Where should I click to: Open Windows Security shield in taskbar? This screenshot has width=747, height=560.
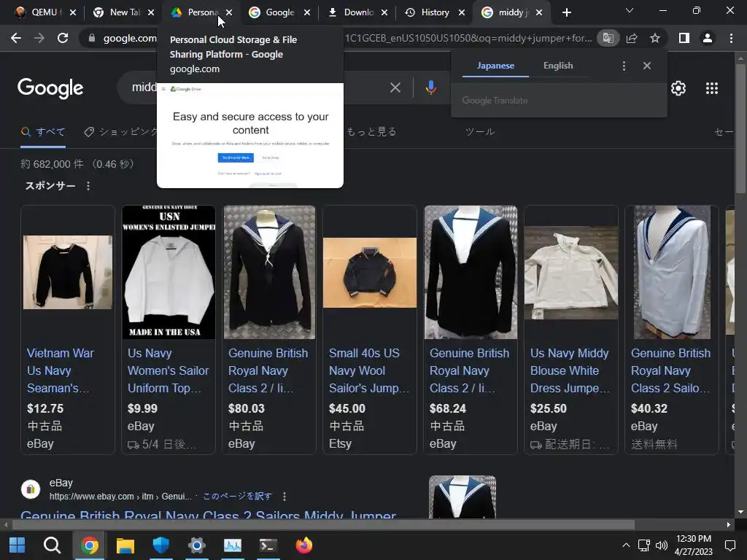tap(161, 545)
